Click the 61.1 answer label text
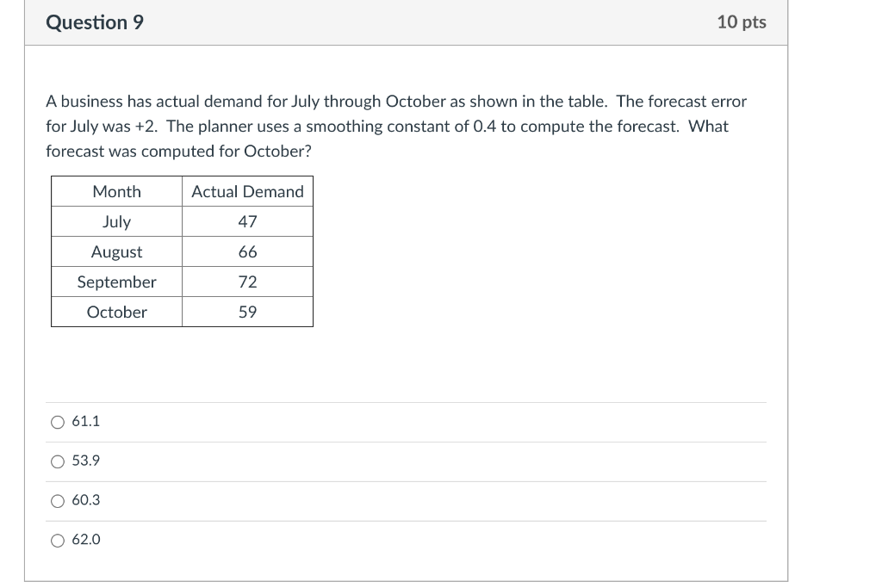The width and height of the screenshot is (882, 588). tap(86, 422)
